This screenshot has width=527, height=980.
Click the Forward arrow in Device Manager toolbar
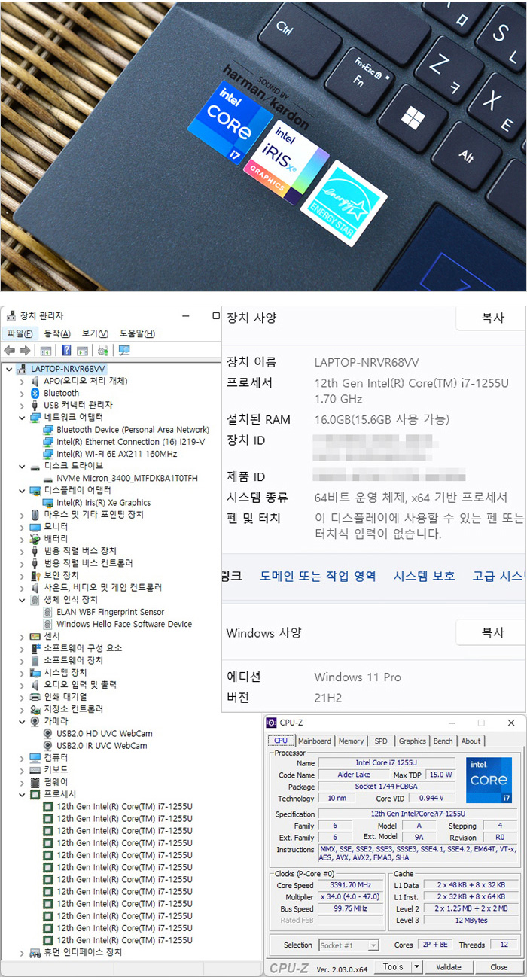click(x=24, y=351)
